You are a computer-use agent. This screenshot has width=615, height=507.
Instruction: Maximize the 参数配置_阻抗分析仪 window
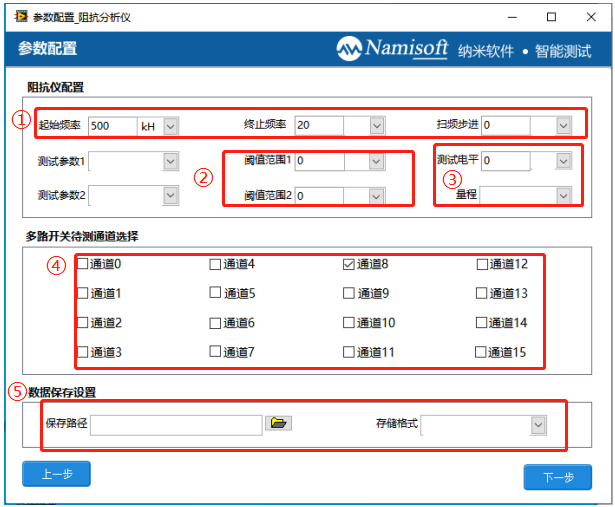tap(551, 17)
